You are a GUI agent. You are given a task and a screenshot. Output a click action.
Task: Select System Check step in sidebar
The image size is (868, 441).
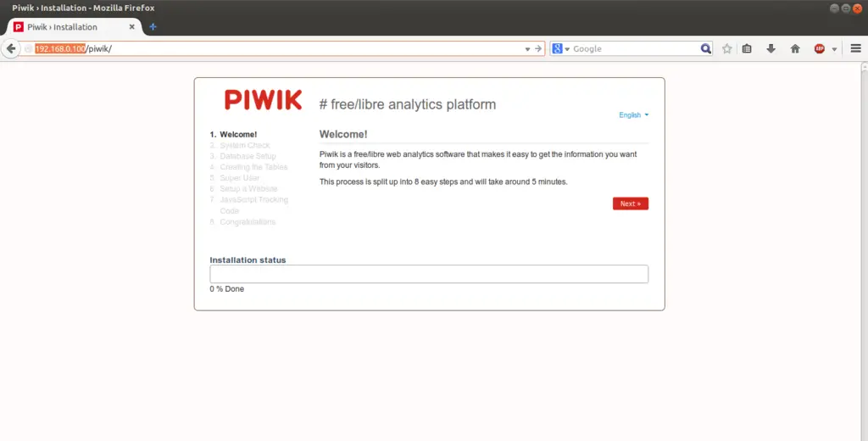(240, 145)
